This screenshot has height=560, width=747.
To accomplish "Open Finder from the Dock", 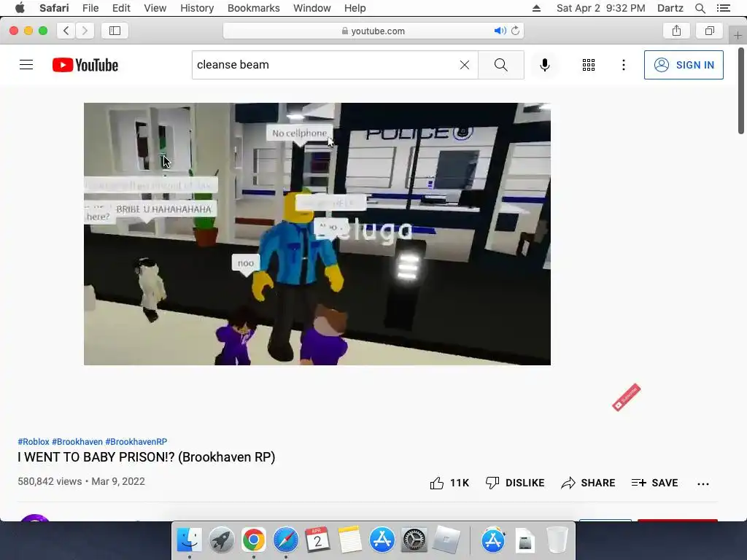I will tap(189, 540).
